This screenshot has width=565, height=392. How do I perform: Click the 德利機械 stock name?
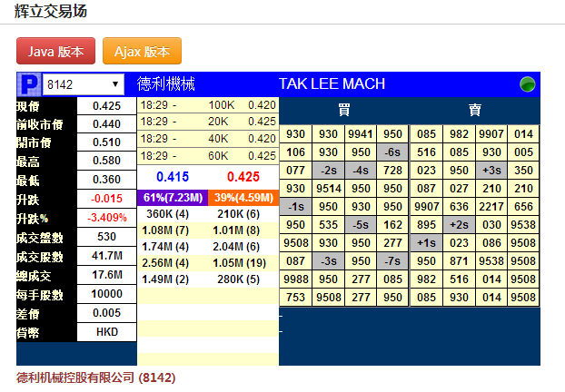165,83
